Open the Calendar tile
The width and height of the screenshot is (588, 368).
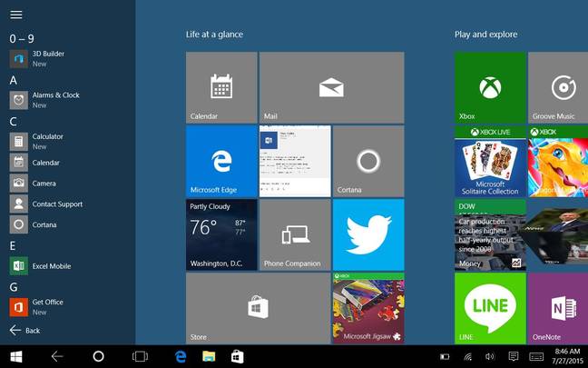click(x=221, y=87)
